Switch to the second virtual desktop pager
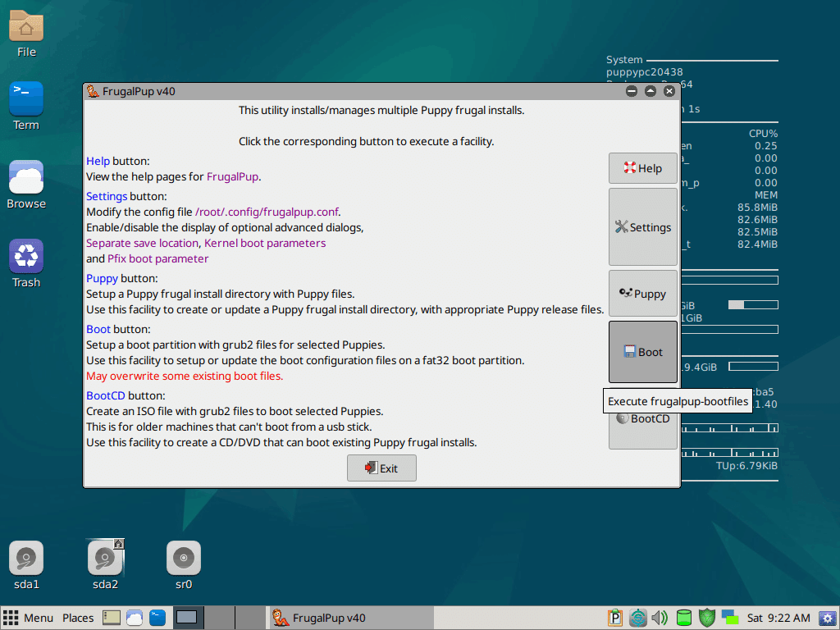840x630 pixels. pos(219,618)
